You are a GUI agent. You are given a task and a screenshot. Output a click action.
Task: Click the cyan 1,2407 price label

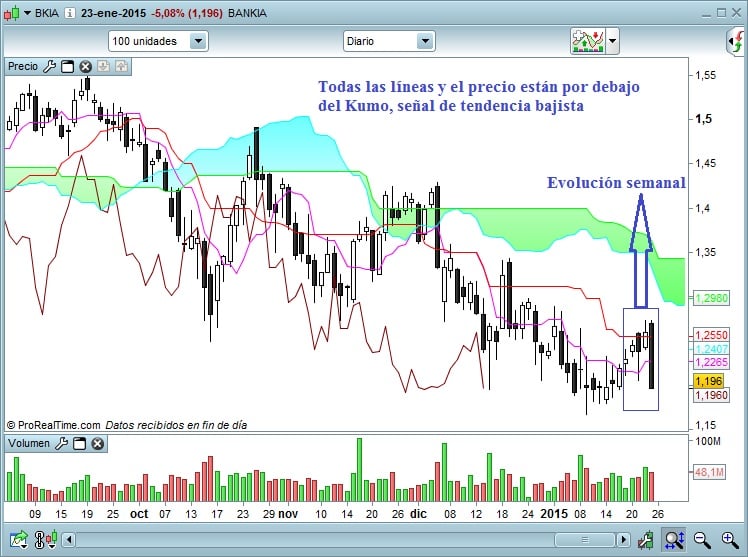click(711, 349)
